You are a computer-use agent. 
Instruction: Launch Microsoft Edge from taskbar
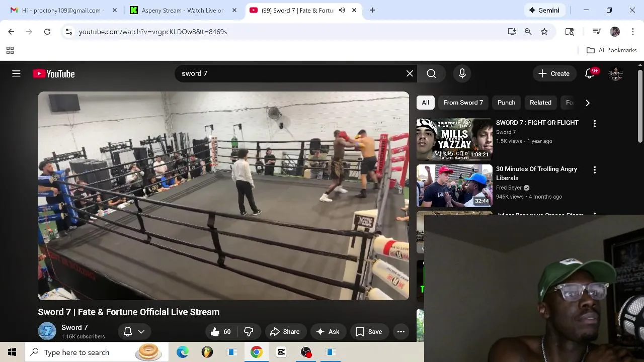pos(182,352)
